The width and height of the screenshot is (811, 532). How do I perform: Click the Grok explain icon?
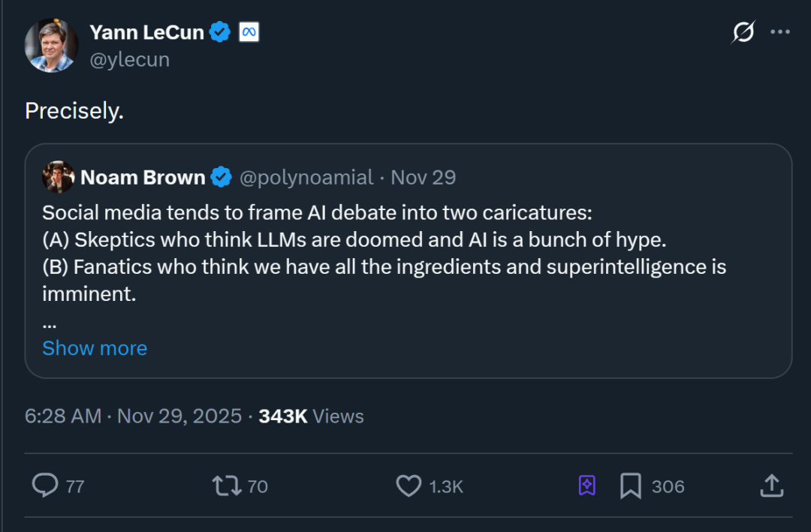(743, 32)
